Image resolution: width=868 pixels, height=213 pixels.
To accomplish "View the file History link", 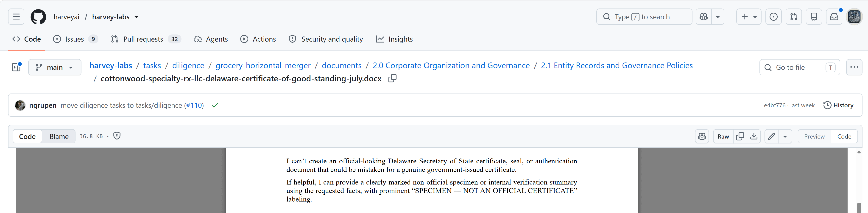I will click(838, 105).
